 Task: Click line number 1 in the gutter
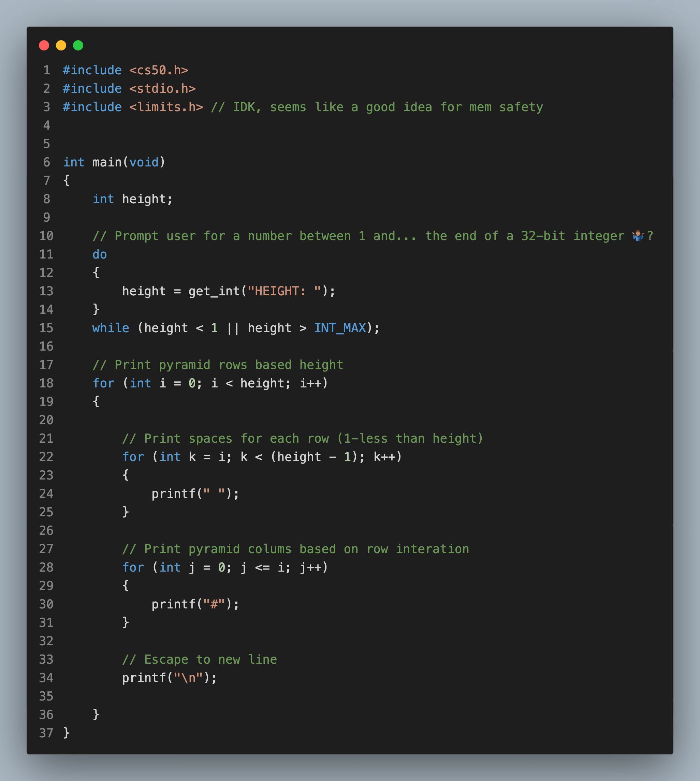(x=47, y=70)
